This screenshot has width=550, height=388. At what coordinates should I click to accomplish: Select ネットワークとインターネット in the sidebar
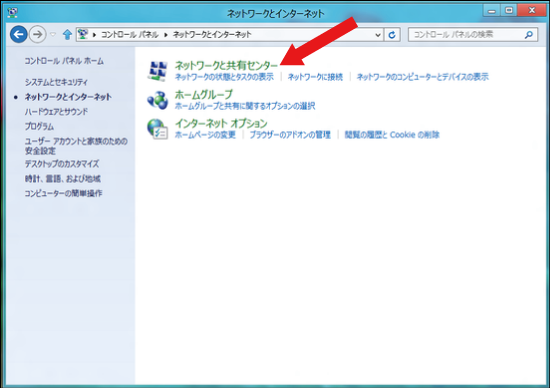[x=68, y=97]
